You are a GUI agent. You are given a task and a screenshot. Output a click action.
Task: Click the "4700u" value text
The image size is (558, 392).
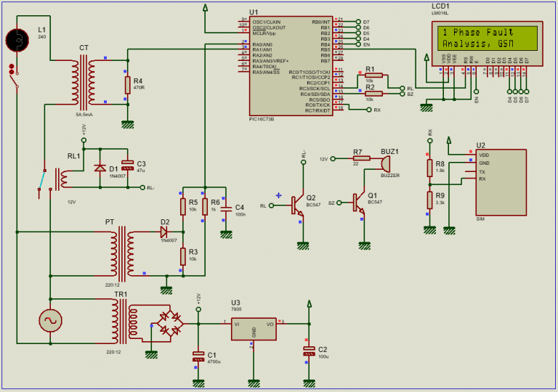coord(214,362)
